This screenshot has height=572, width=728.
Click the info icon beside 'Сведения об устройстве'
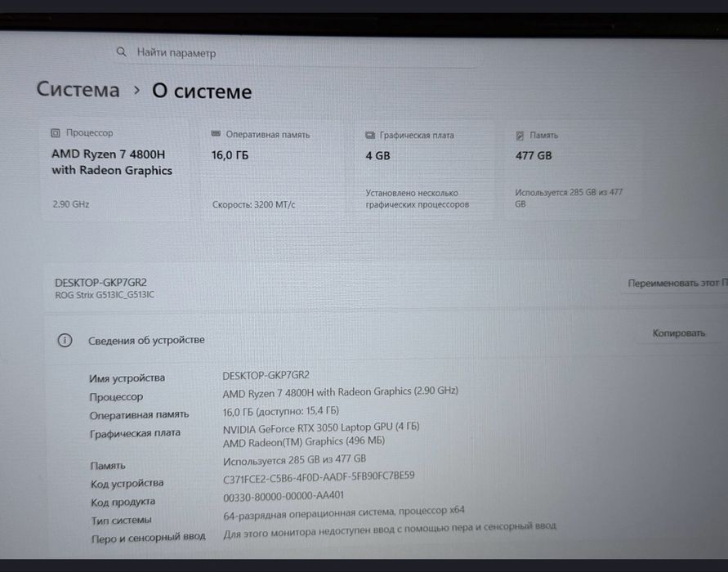coord(65,340)
